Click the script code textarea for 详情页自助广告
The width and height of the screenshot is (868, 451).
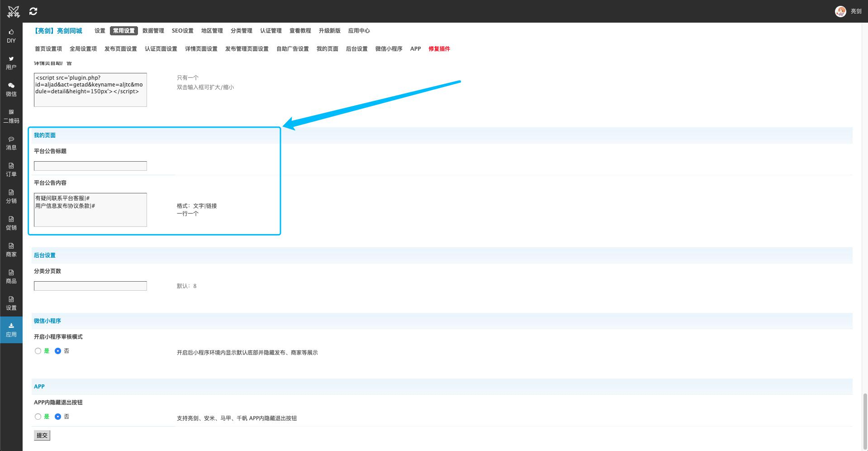(x=90, y=90)
